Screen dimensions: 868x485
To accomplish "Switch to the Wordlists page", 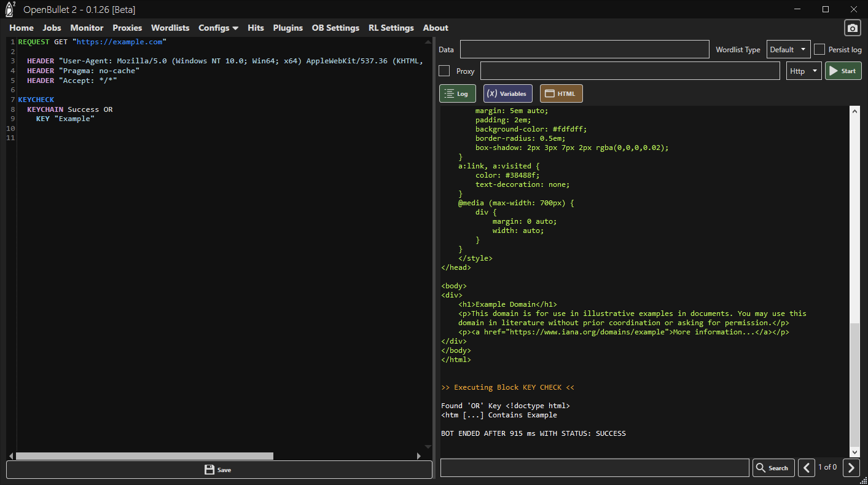I will pyautogui.click(x=170, y=28).
